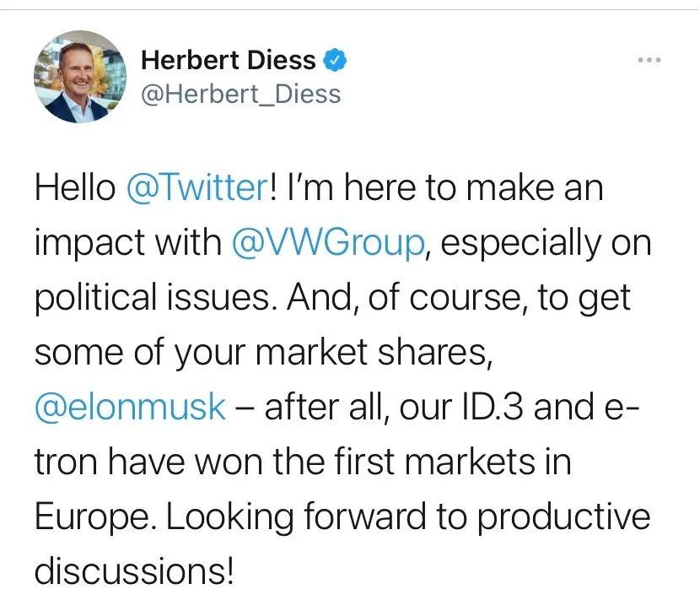This screenshot has height=611, width=700.
Task: Open the @Twitter mention link
Action: [x=196, y=188]
